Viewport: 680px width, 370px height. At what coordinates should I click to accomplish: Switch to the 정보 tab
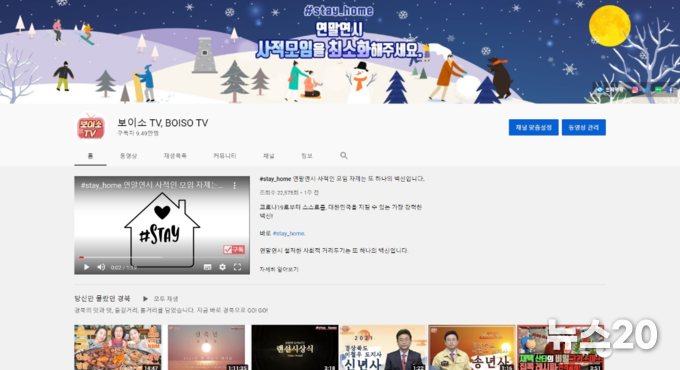[307, 156]
